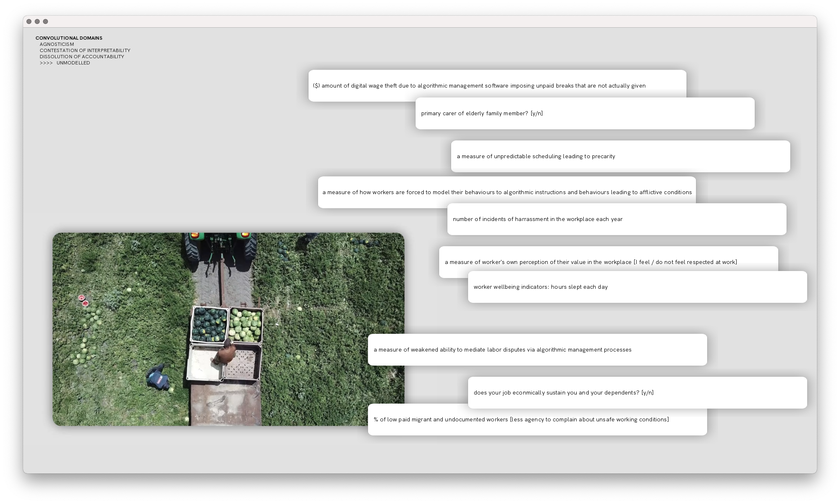Click the CONVOLUTIONAL DOMAINS heading
The image size is (840, 504).
(x=69, y=38)
